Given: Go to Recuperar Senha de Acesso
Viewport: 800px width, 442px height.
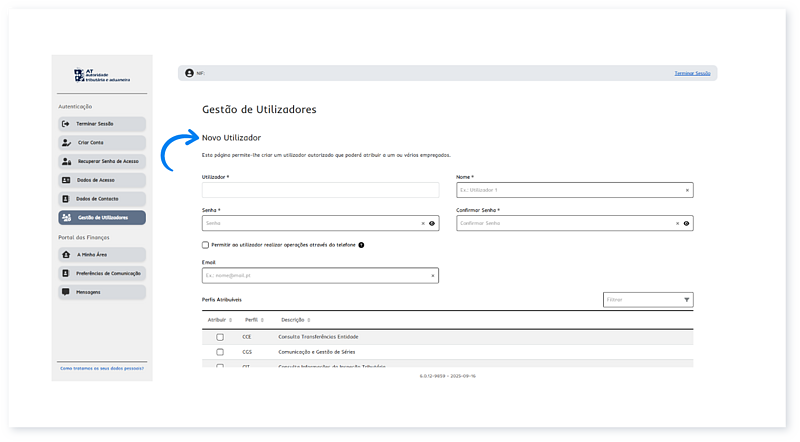Looking at the screenshot, I should (99, 161).
